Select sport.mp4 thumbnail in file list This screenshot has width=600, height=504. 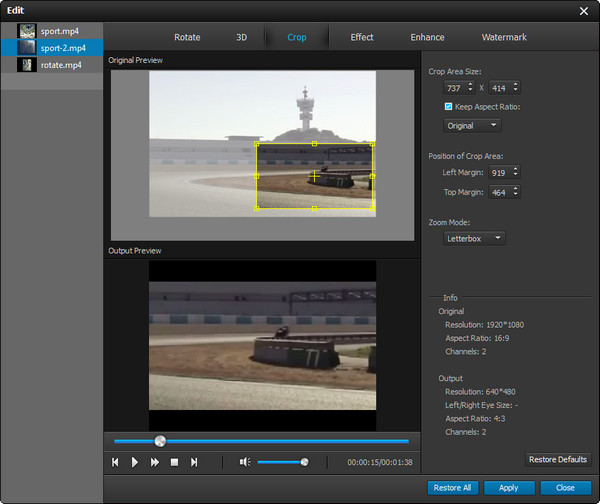[x=27, y=31]
